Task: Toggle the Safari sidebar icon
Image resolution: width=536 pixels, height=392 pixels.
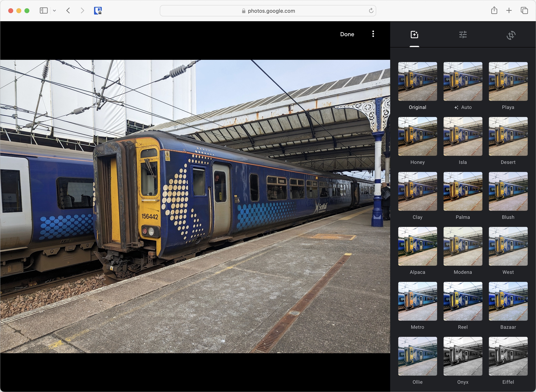Action: (44, 11)
